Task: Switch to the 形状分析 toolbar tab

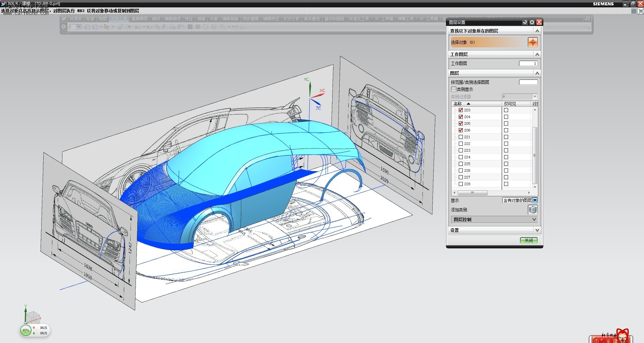Action: click(x=291, y=19)
